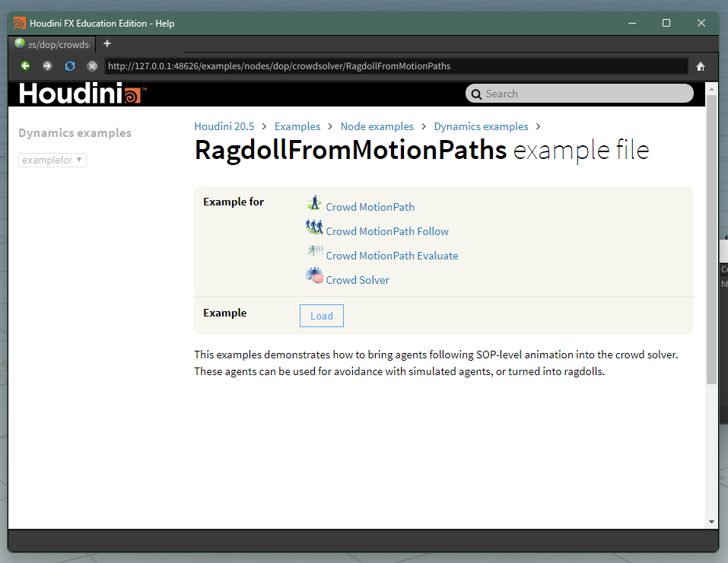Screen dimensions: 728x563
Task: Open the Dynamics examples breadcrumb link
Action: [x=481, y=126]
